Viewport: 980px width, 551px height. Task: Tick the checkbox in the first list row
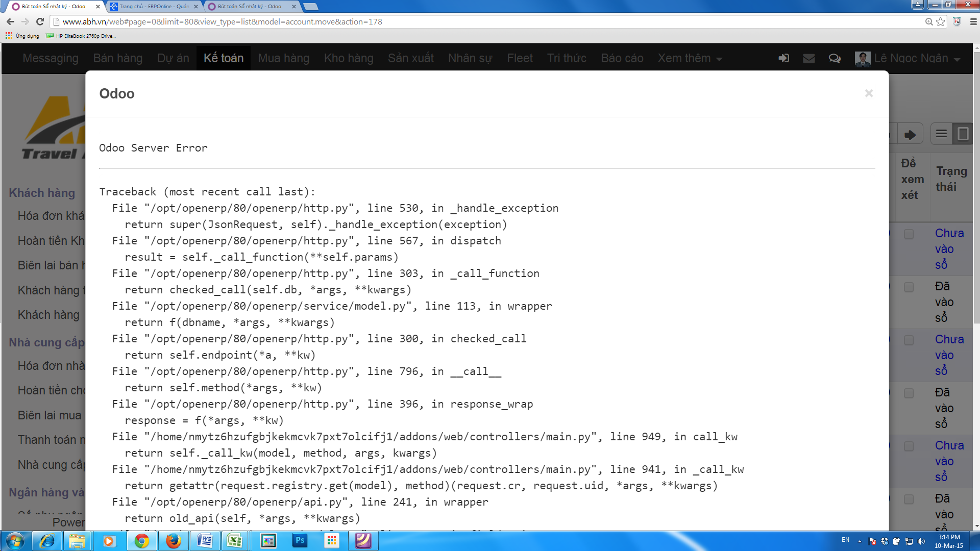click(909, 234)
